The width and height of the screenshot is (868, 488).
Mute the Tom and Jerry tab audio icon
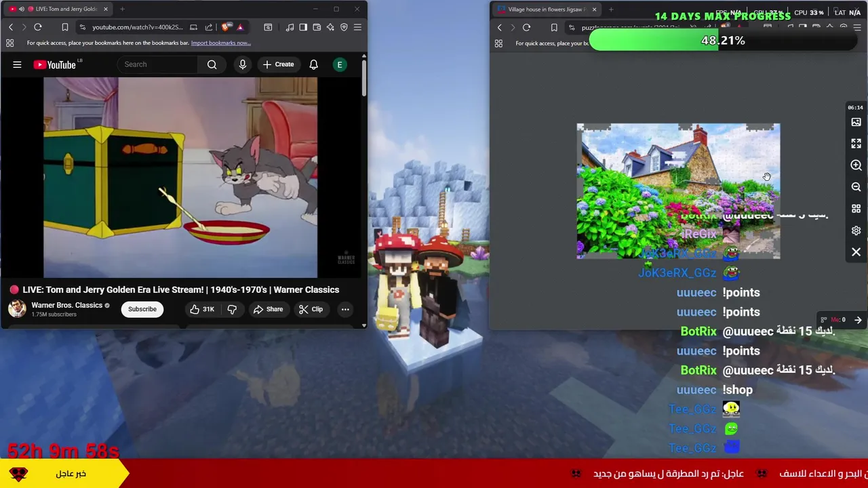coord(22,9)
